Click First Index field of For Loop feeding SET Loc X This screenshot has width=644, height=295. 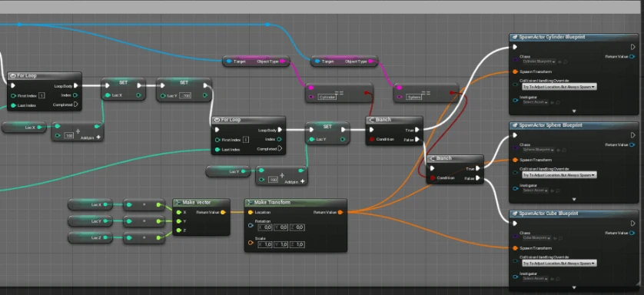click(x=41, y=95)
